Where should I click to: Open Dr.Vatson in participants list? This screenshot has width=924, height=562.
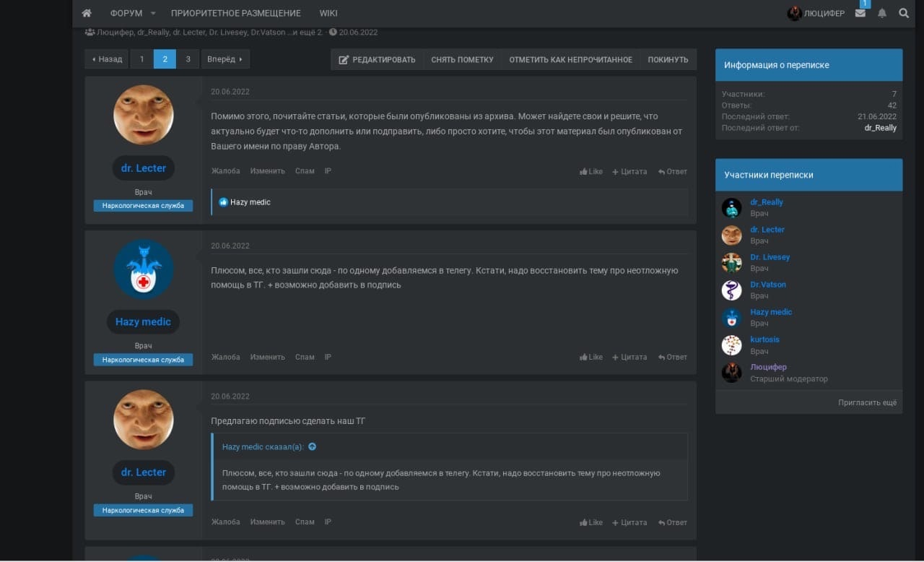coord(768,285)
